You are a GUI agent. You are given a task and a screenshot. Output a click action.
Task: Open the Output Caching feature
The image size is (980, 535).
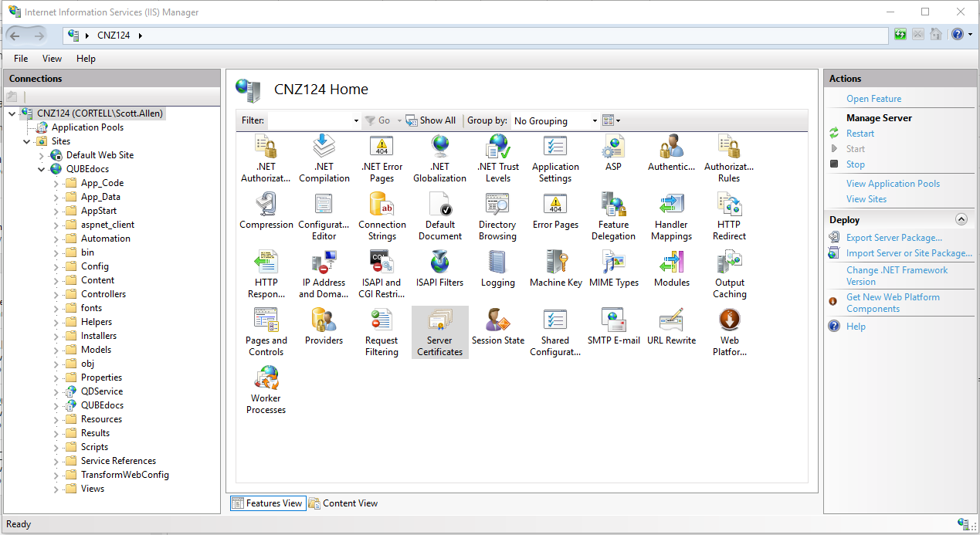coord(729,273)
